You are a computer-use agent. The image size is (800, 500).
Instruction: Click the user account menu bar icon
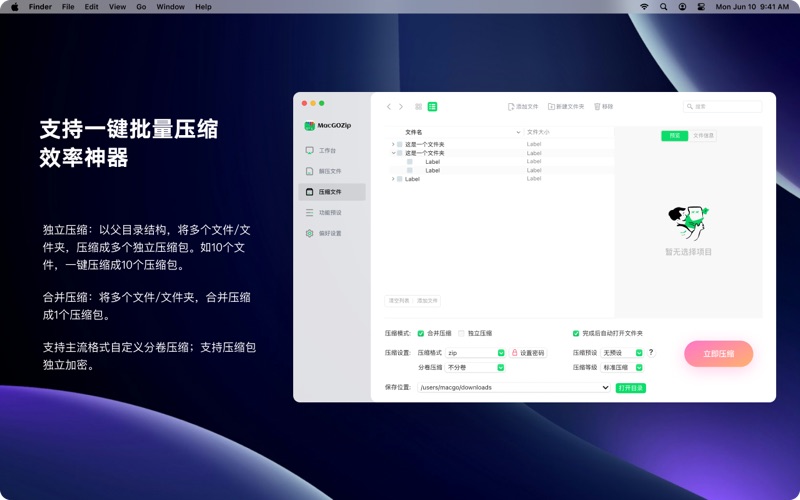[682, 7]
